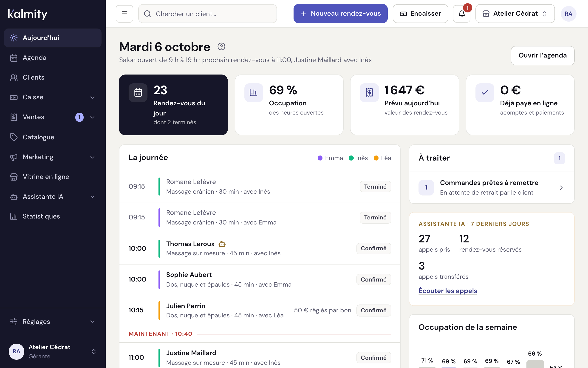Image resolution: width=588 pixels, height=368 pixels.
Task: Open the account switcher in sidebar footer
Action: click(x=53, y=351)
